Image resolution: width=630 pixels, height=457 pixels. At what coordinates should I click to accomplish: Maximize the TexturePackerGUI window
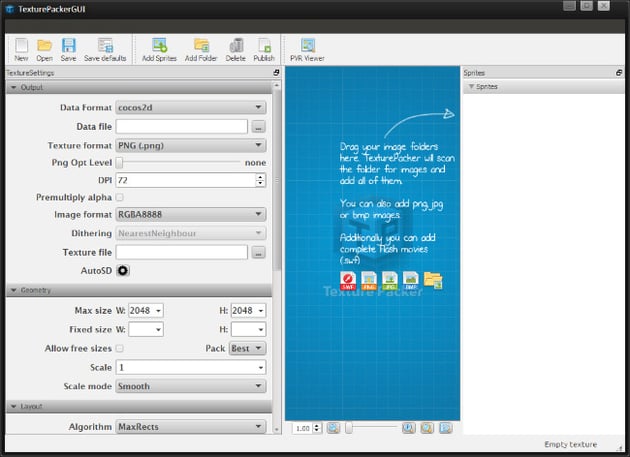tap(586, 6)
